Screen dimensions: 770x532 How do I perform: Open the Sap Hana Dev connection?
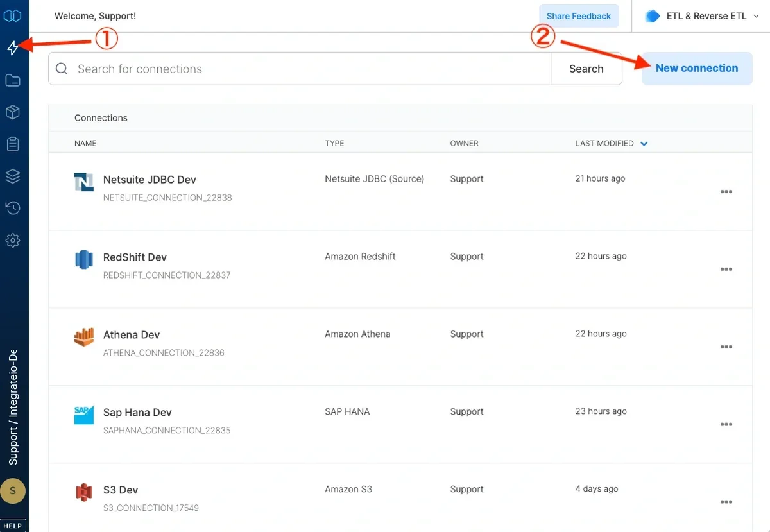click(x=137, y=413)
